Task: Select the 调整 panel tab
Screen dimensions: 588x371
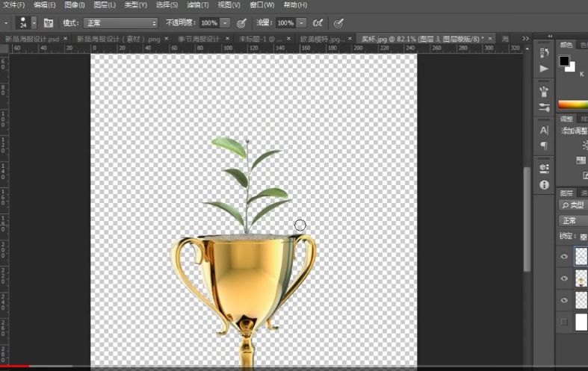Action: click(x=566, y=119)
